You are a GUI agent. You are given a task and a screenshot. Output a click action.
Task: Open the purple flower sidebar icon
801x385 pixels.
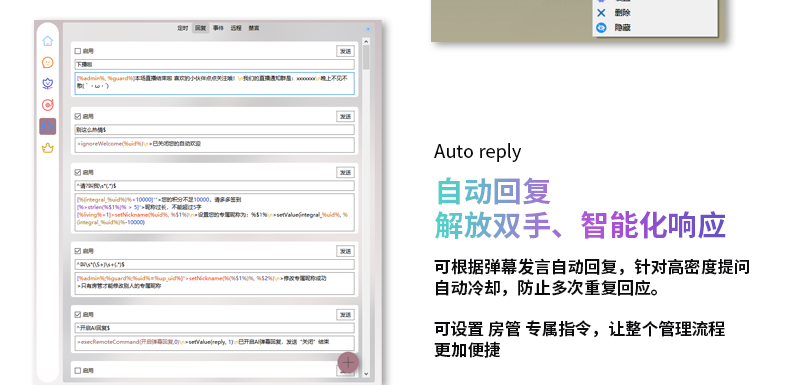click(x=48, y=84)
